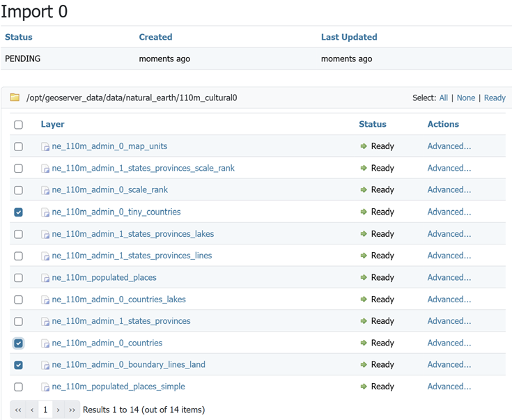Screen dimensions: 512x420
Task: Check the ne_110m_populated_places checkbox
Action: pyautogui.click(x=18, y=278)
